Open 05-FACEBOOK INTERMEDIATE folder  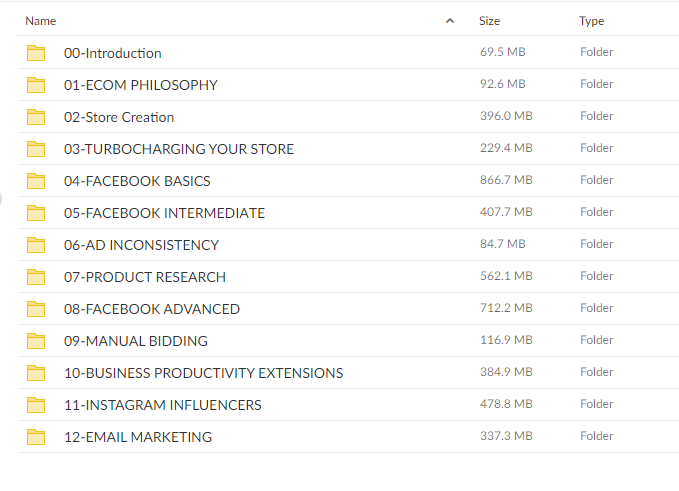click(x=164, y=213)
